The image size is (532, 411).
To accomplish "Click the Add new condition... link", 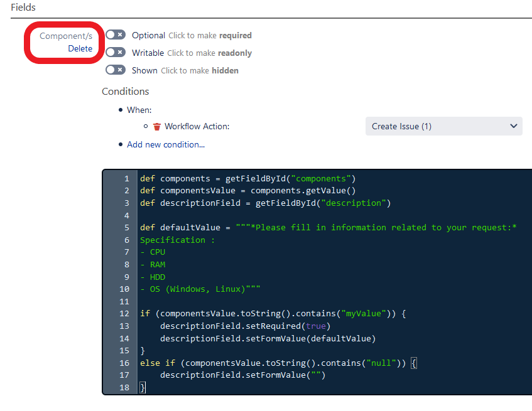I will tap(166, 144).
